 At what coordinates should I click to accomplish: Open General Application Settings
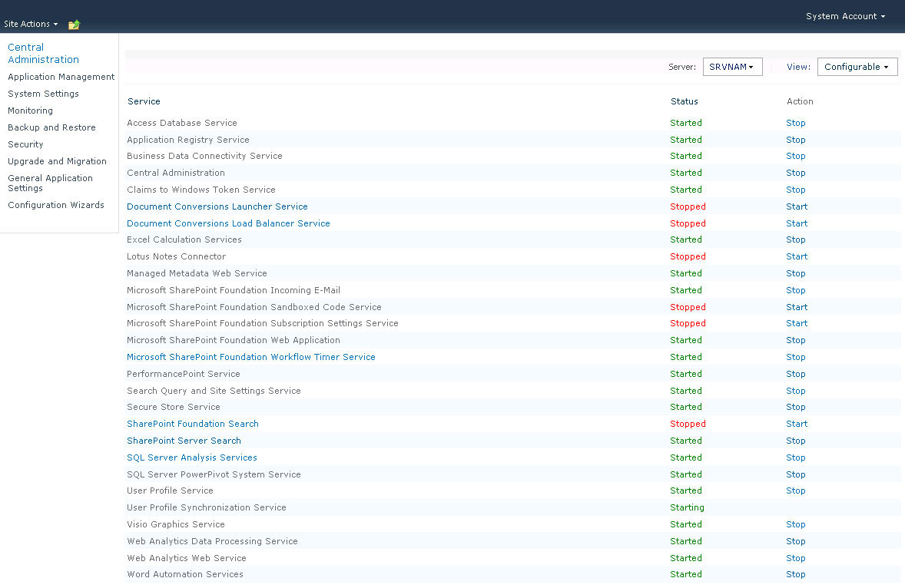[50, 183]
